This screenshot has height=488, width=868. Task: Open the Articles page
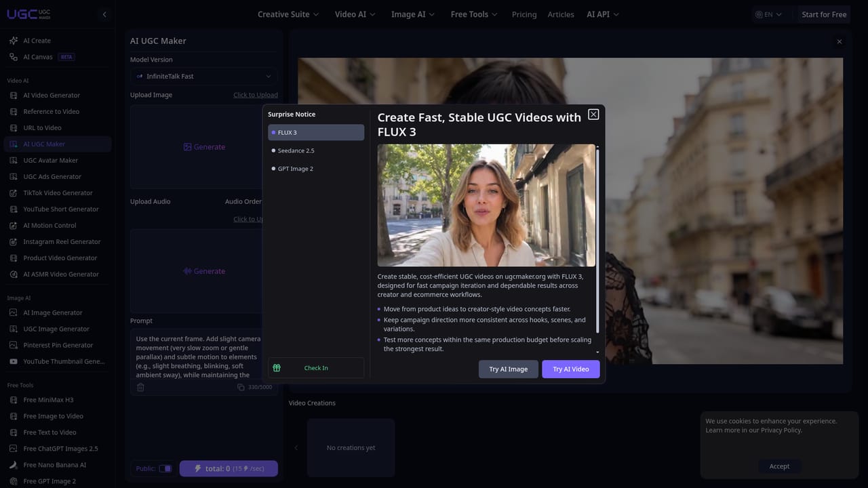[x=561, y=14]
